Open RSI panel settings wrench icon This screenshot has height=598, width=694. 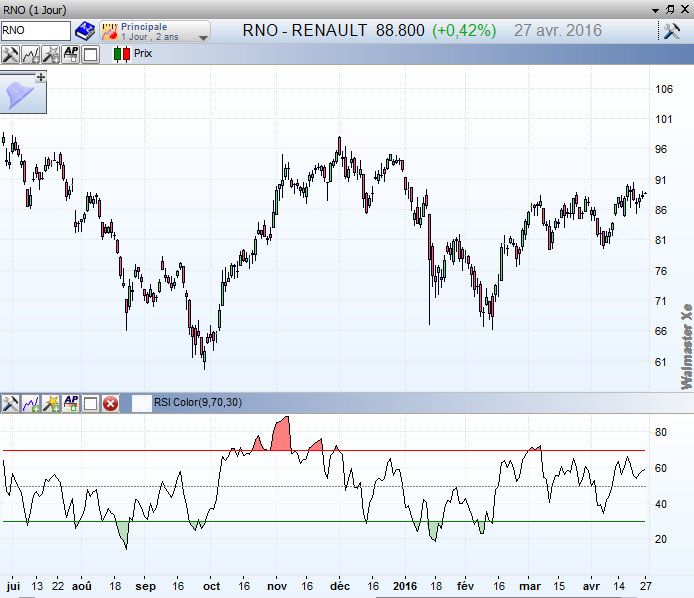click(x=10, y=403)
